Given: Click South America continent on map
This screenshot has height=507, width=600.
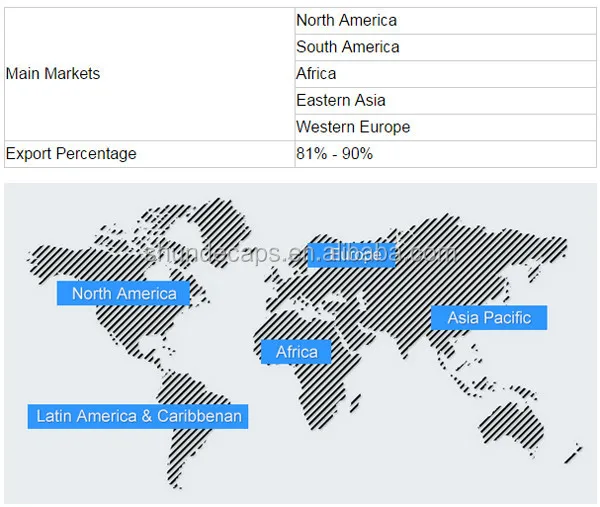Looking at the screenshot, I should pyautogui.click(x=188, y=425).
